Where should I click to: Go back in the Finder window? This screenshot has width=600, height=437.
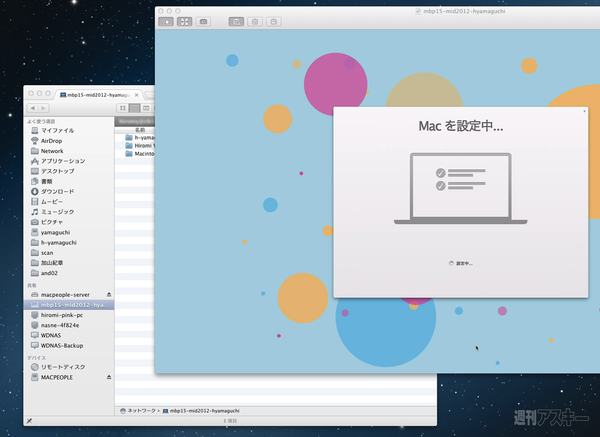point(33,108)
